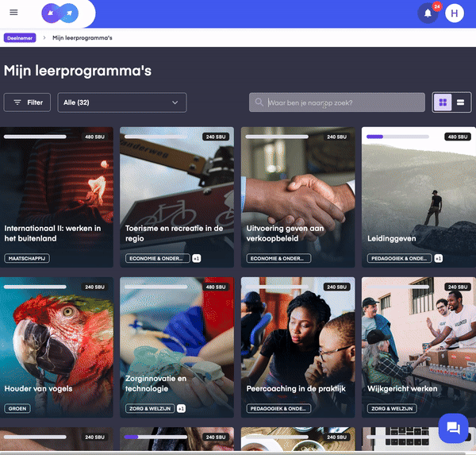
Task: Click the MAATSCHAPPIJ tag
Action: click(x=27, y=258)
